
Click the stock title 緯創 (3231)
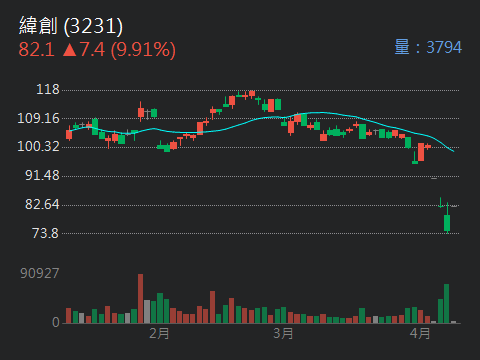coord(71,26)
